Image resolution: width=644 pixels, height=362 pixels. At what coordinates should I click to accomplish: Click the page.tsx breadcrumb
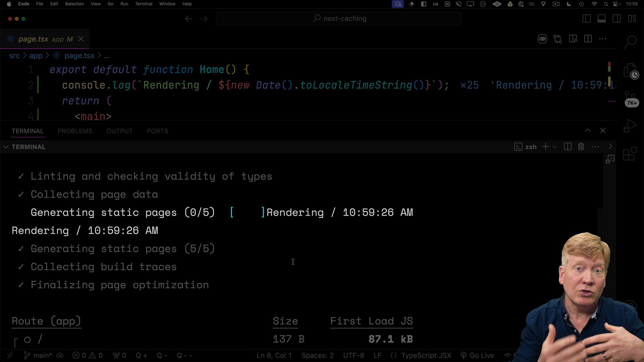click(79, 56)
